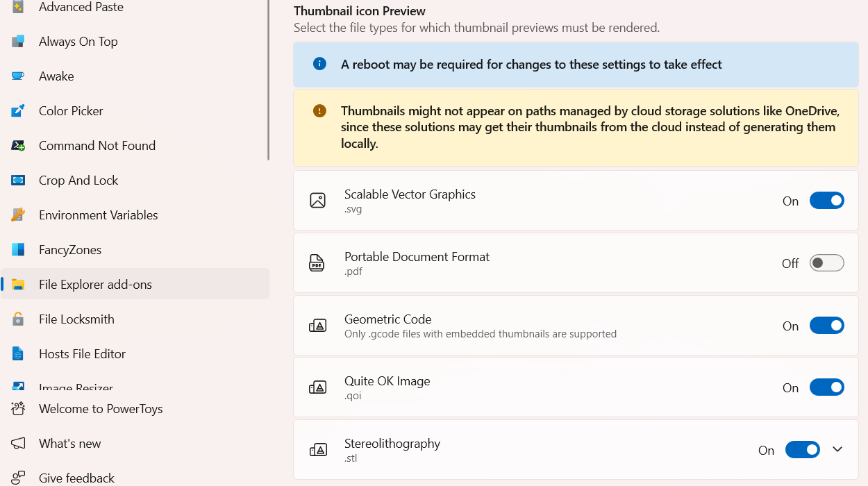Viewport: 868px width, 486px height.
Task: Click the Environment Variables icon
Action: [x=18, y=215]
